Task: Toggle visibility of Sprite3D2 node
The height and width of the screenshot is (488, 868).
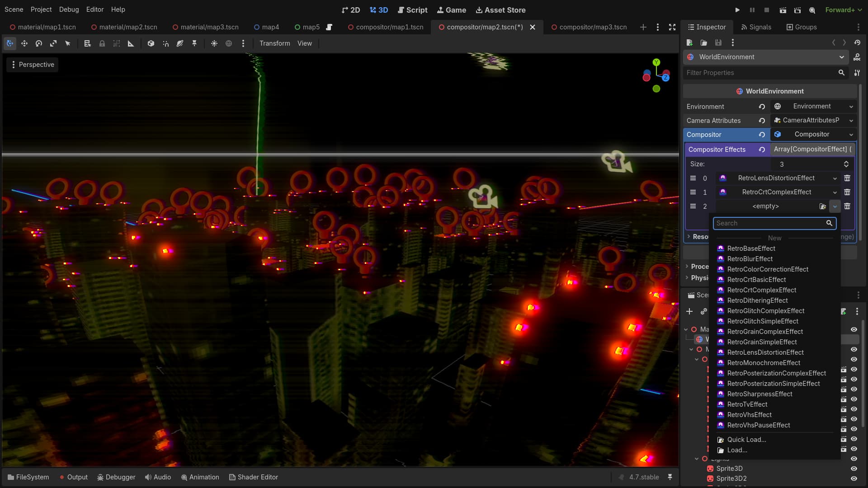Action: tap(854, 479)
